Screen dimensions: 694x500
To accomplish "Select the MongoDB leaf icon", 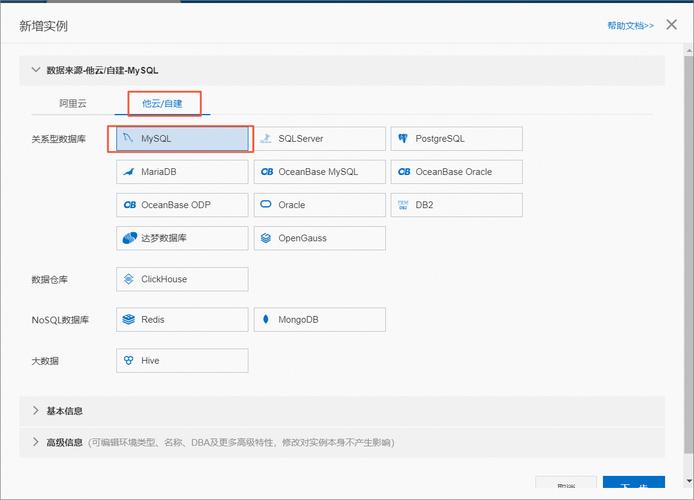I will (266, 319).
